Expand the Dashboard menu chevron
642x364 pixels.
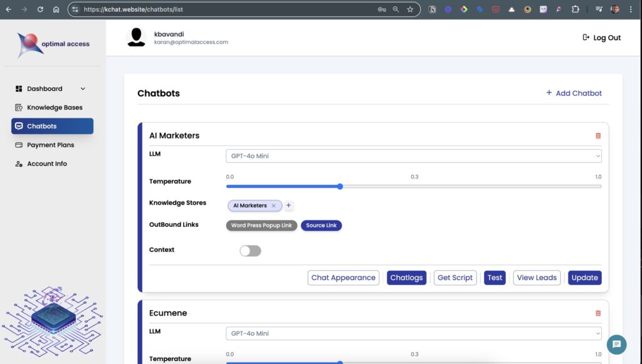pyautogui.click(x=83, y=89)
